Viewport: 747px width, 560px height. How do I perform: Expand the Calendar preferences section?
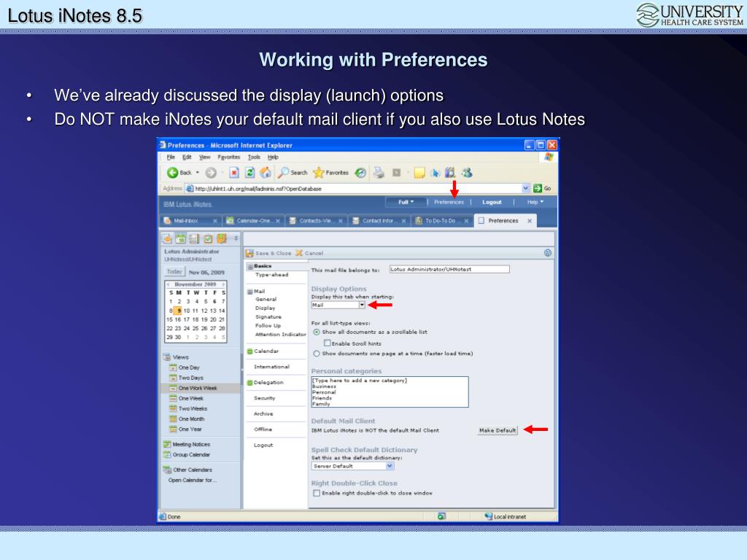point(249,351)
